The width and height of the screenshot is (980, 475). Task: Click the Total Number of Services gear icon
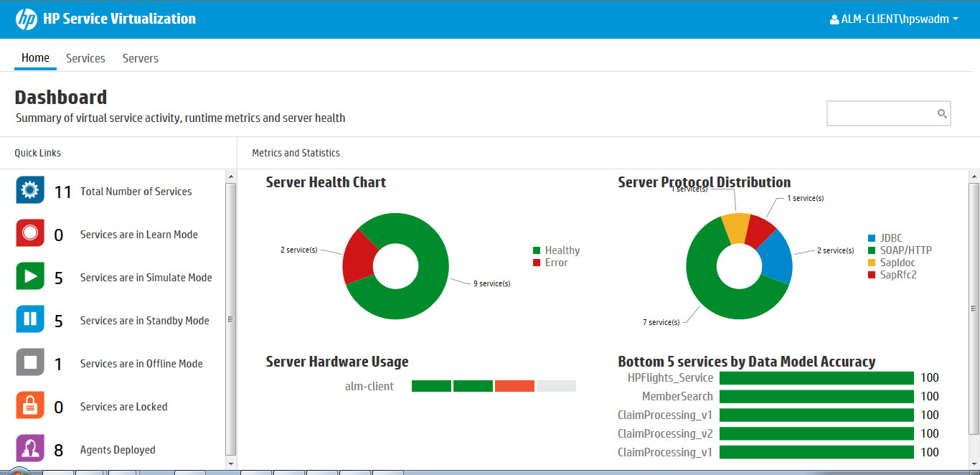click(30, 190)
